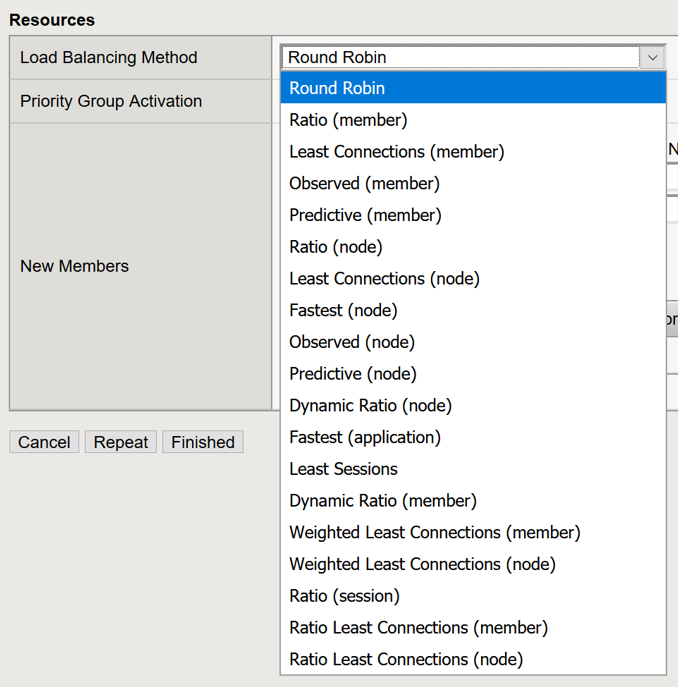The height and width of the screenshot is (687, 678).
Task: Select Least Connections (member) method
Action: point(396,152)
